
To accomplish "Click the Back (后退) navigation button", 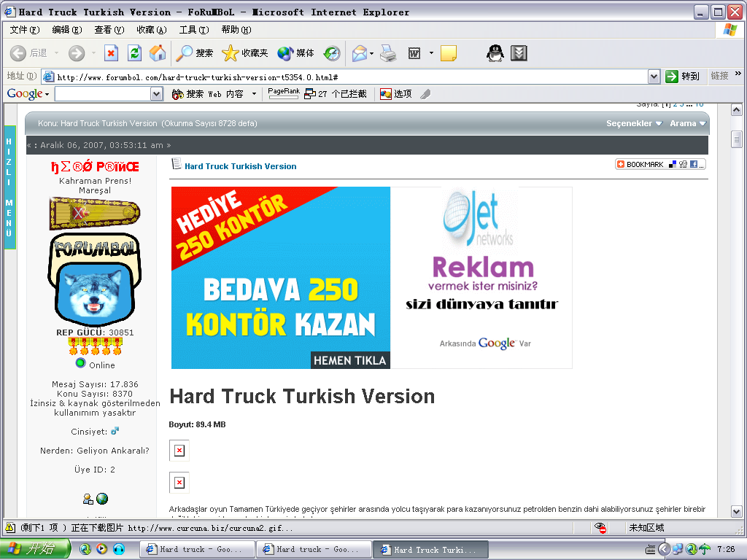I will click(28, 52).
